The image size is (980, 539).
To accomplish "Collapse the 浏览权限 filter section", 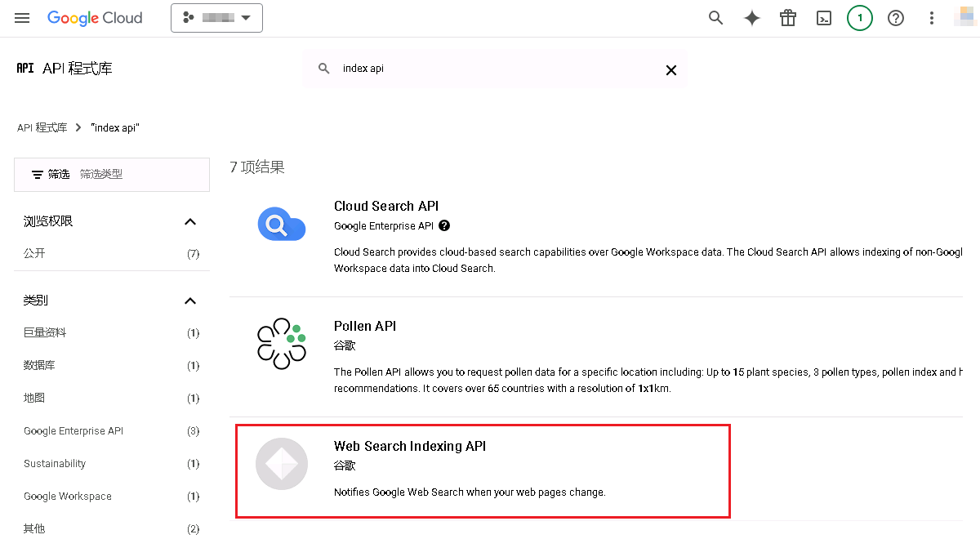I will click(x=190, y=221).
